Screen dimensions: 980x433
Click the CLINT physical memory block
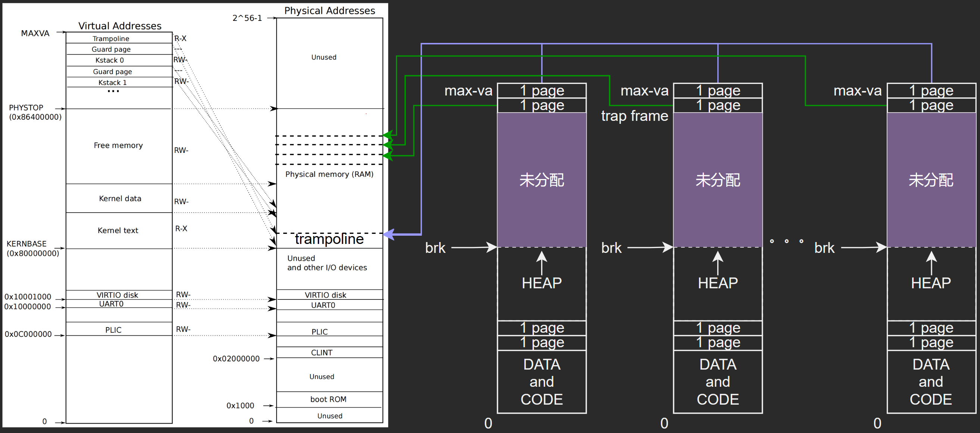pyautogui.click(x=321, y=352)
